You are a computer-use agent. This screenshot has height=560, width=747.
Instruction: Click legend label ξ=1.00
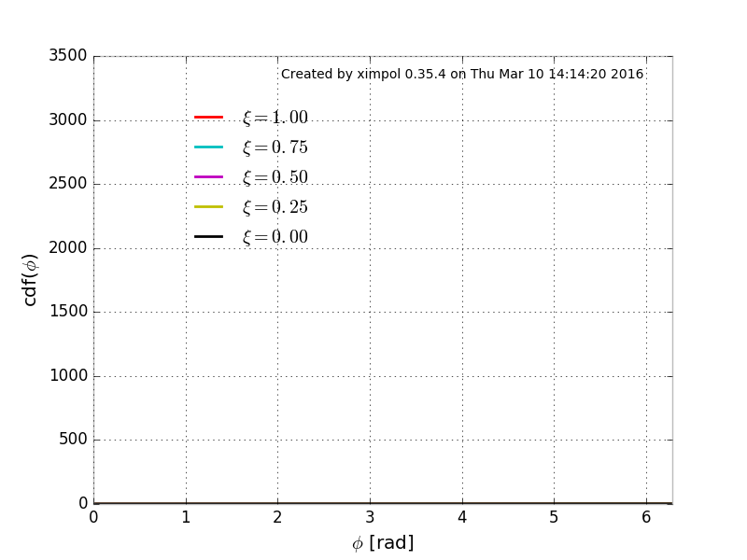275,118
